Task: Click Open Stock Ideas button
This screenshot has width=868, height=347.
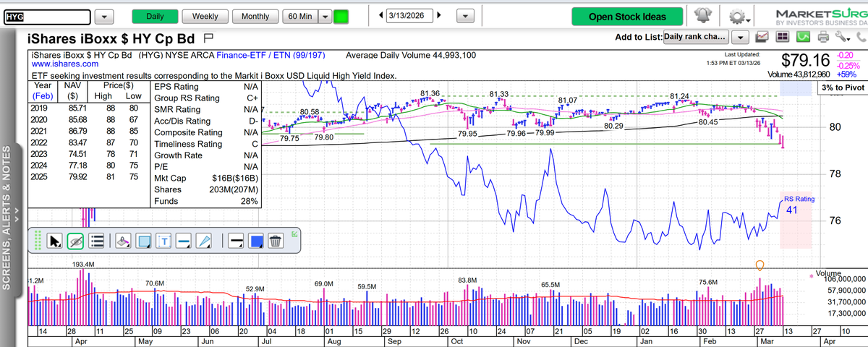Action: click(x=626, y=17)
